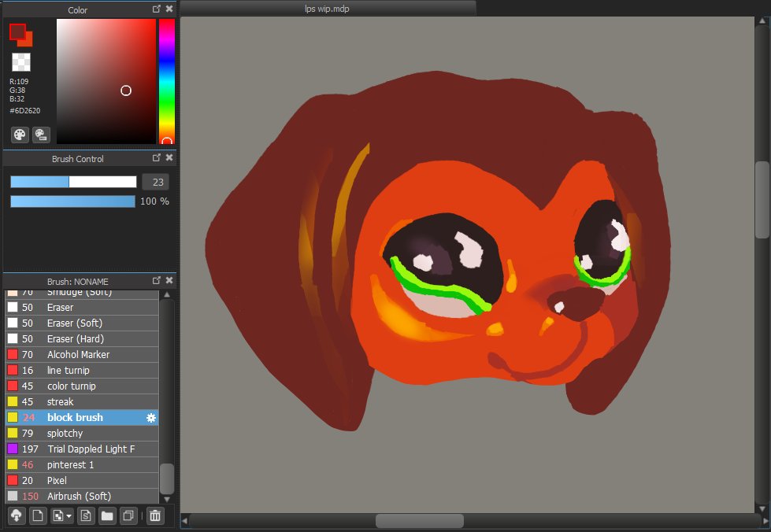Delete brush with trash icon
This screenshot has height=532, width=771.
coord(155,515)
